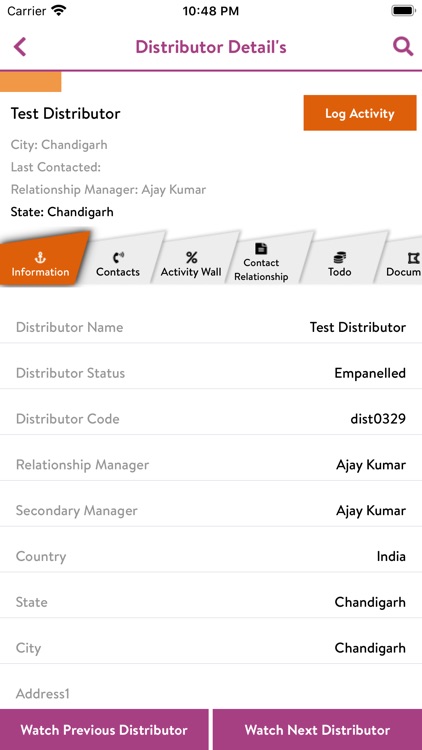The width and height of the screenshot is (422, 750).
Task: Click the 'City: Chandigarh' header line
Action: [59, 145]
